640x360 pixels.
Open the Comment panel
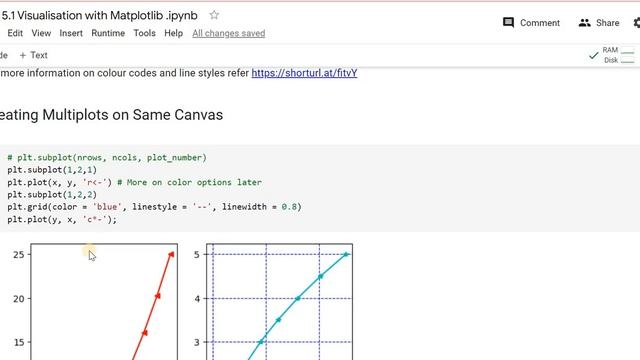531,23
